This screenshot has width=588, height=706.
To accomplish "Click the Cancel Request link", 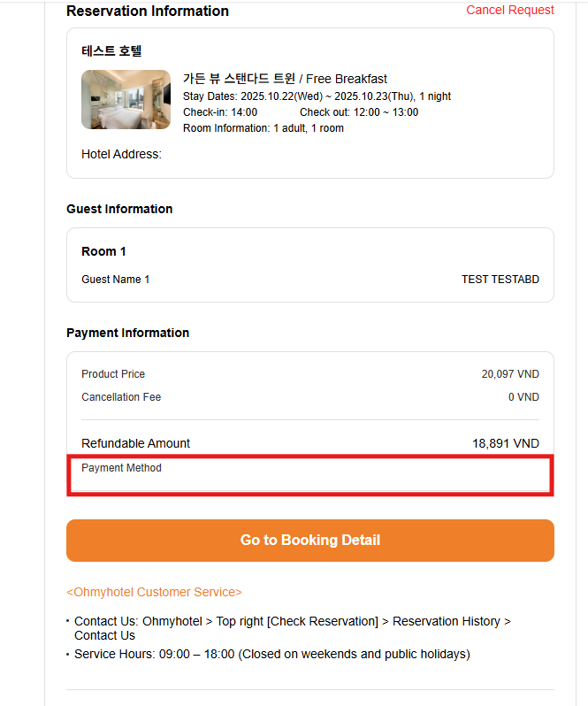I will (x=510, y=11).
